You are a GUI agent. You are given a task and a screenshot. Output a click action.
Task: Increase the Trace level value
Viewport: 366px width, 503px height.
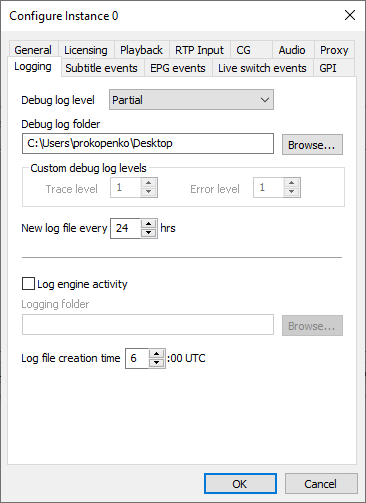coord(149,183)
